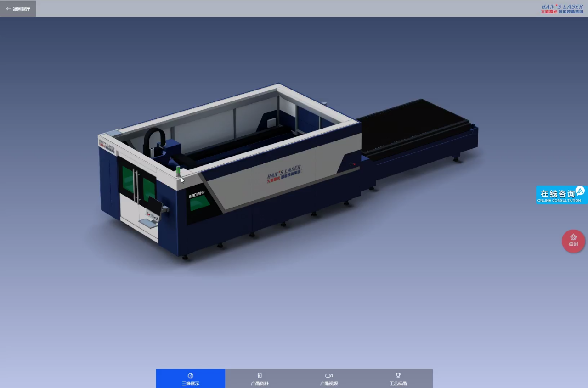The width and height of the screenshot is (588, 388).
Task: Click the door handle on the front door
Action: (136, 186)
